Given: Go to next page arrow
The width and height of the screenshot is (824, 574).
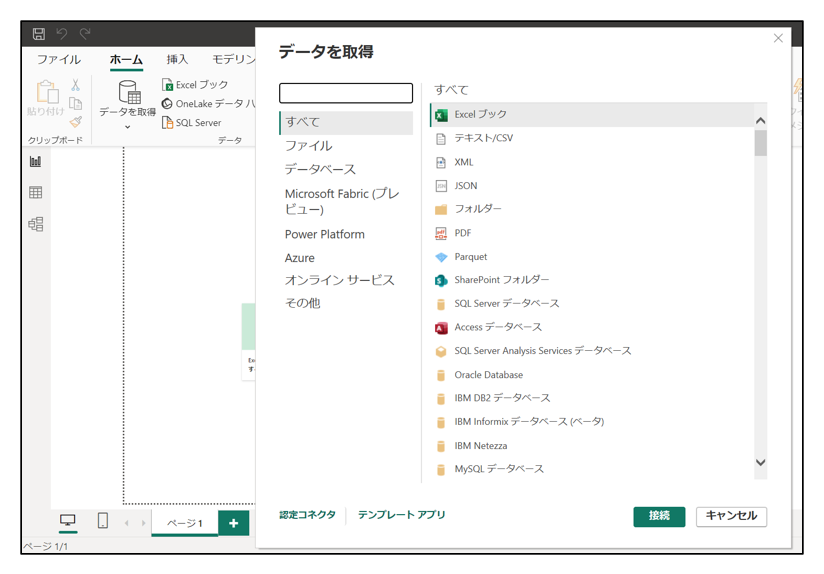Looking at the screenshot, I should point(143,523).
